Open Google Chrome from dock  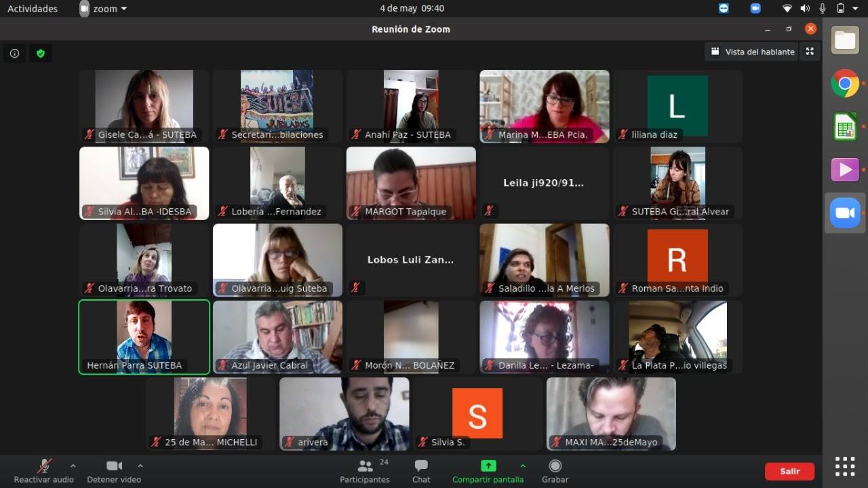click(x=845, y=83)
